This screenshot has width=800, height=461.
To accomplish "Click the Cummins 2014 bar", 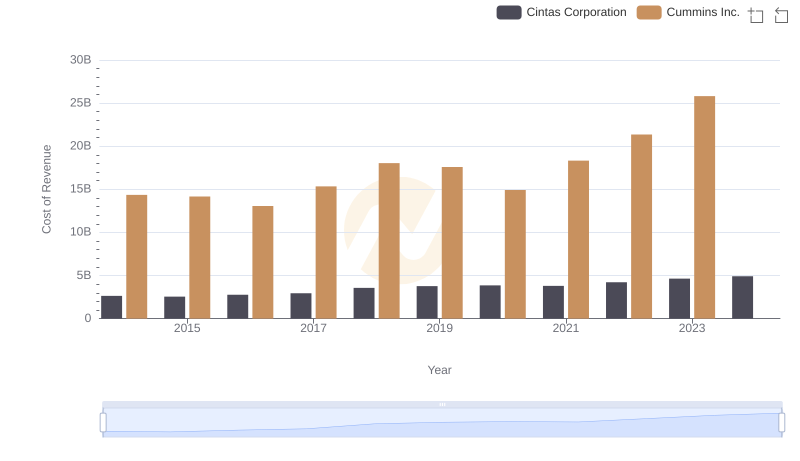I will coord(137,257).
